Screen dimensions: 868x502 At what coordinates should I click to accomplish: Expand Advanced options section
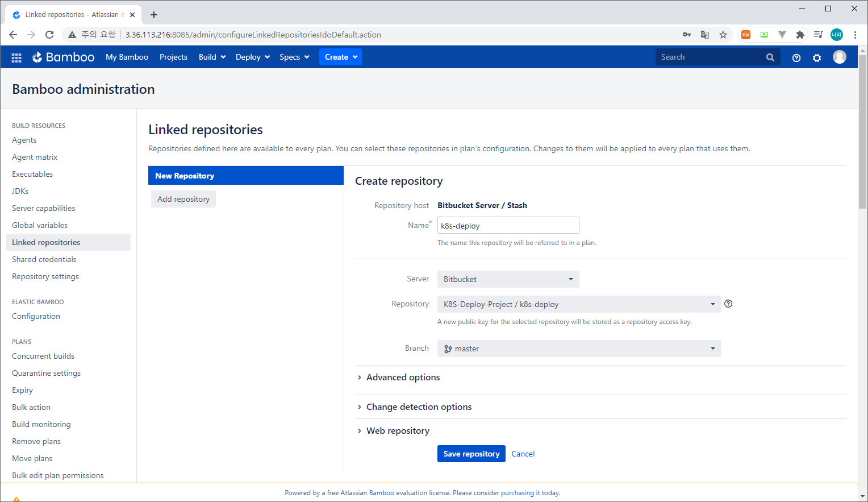(x=403, y=377)
